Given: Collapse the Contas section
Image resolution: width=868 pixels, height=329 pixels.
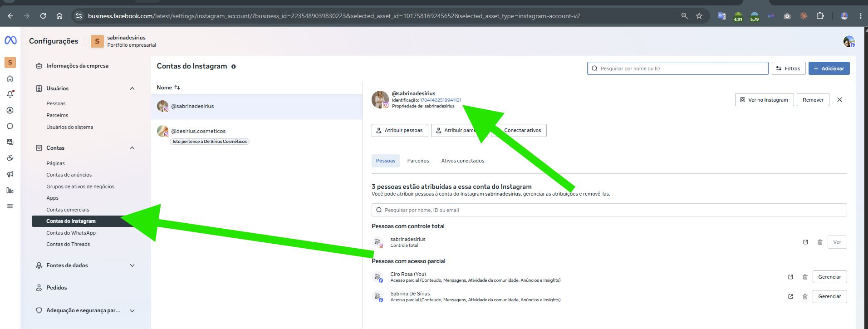Looking at the screenshot, I should [132, 148].
